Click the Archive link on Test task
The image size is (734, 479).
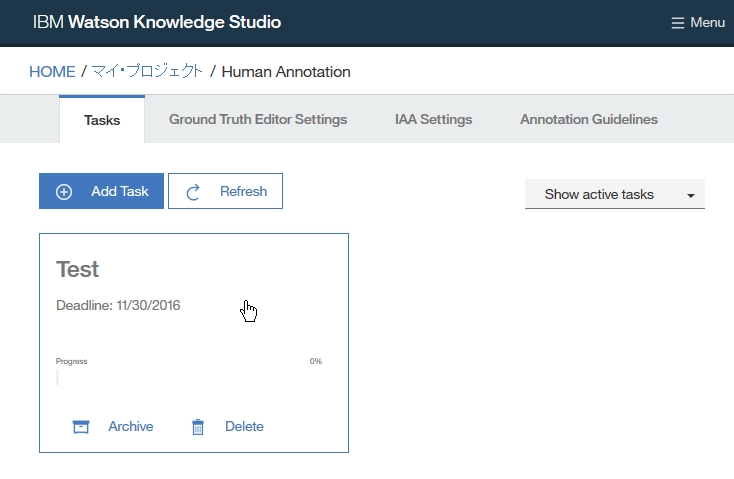[x=131, y=427]
